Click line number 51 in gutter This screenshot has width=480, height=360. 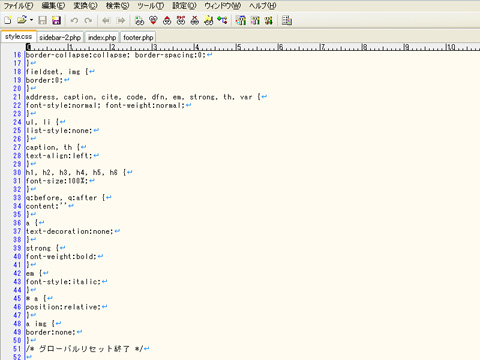click(17, 349)
